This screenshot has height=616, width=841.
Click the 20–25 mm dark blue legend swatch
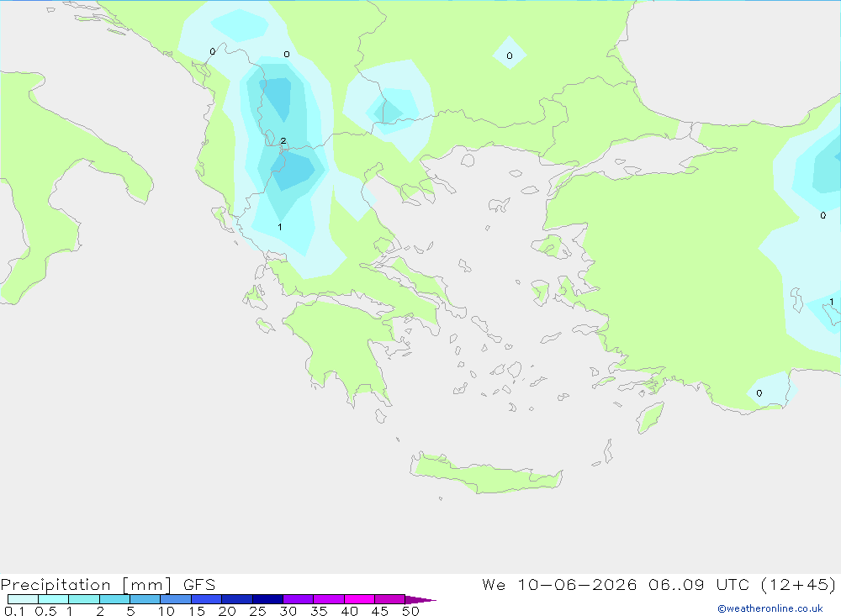(237, 599)
